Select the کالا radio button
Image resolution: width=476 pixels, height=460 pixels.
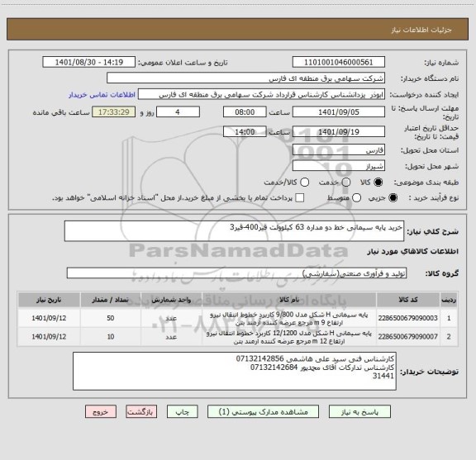378,183
